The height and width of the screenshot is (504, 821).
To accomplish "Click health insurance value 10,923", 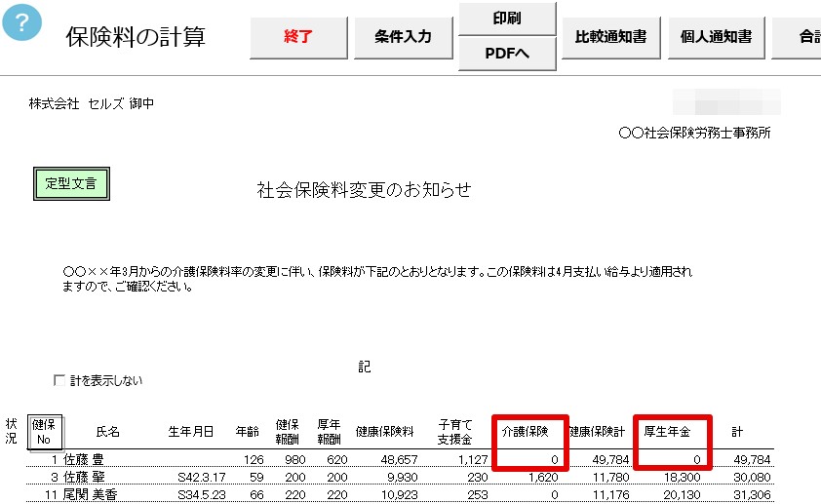I will pos(400,495).
